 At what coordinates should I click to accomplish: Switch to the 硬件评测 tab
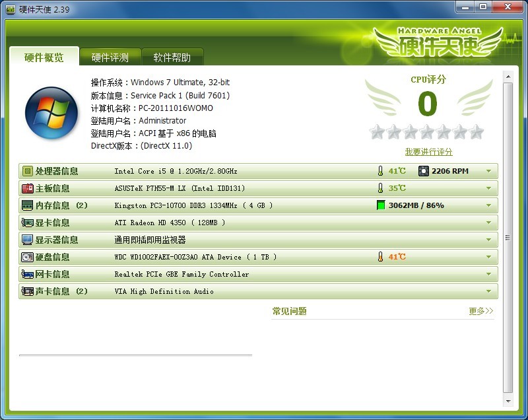[110, 57]
